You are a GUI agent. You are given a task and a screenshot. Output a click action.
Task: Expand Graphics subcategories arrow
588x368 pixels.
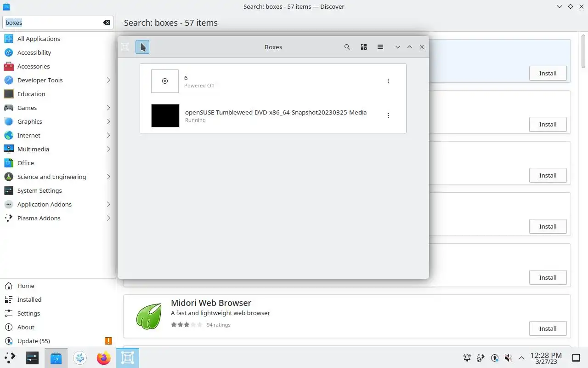(108, 121)
